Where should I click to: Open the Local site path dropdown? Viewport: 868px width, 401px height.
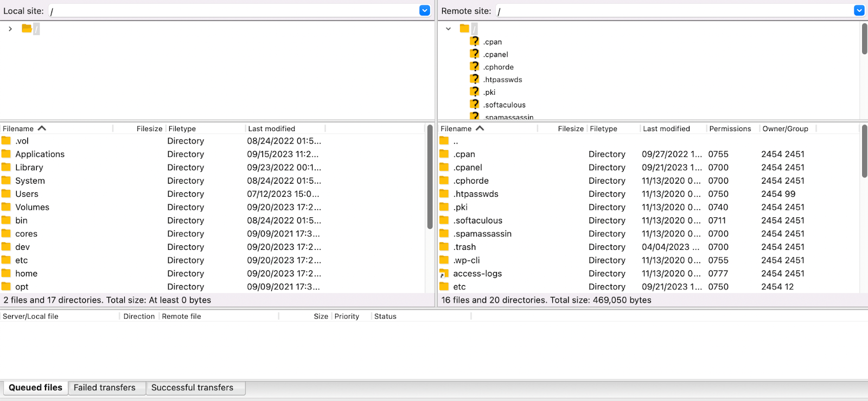(425, 10)
